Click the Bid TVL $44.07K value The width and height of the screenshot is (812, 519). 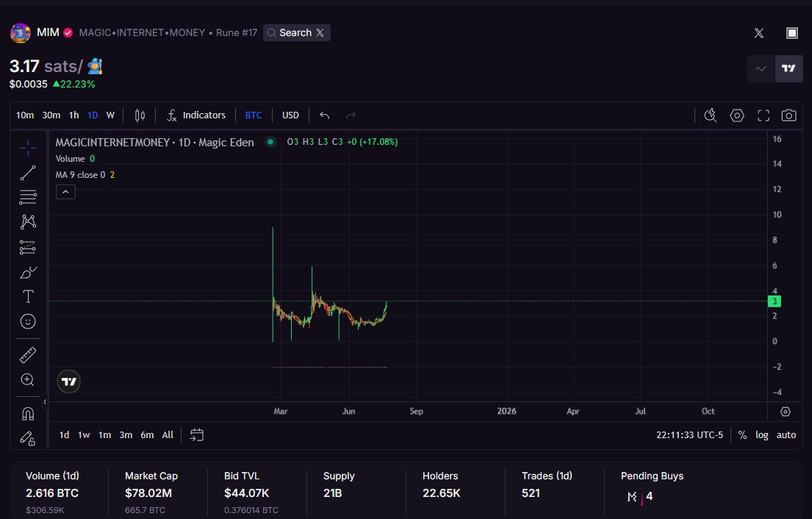coord(246,493)
